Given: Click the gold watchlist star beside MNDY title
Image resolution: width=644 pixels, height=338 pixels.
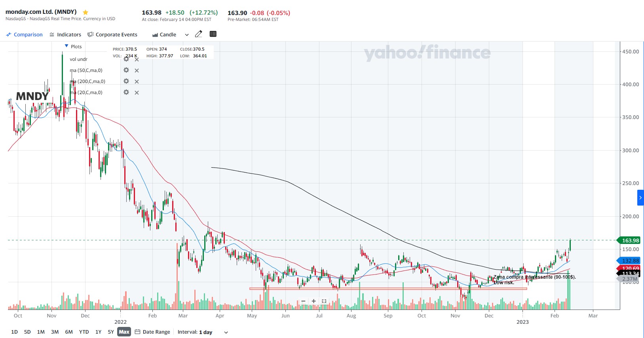Looking at the screenshot, I should click(85, 12).
